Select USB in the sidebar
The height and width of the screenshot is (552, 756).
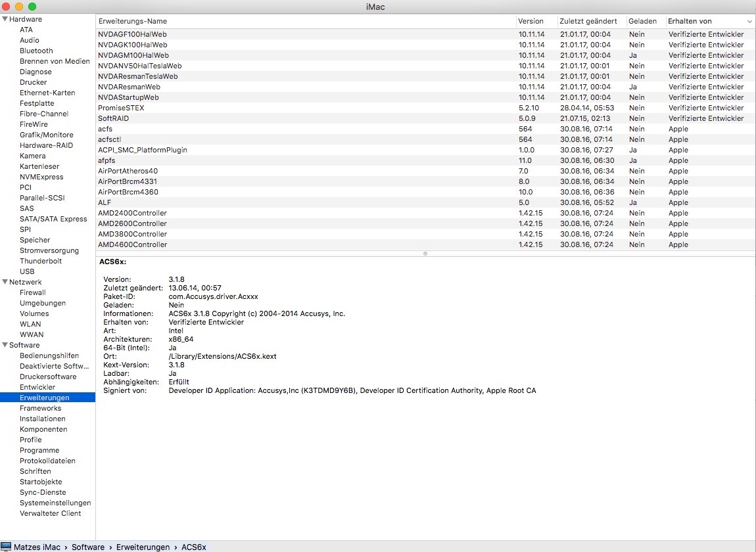(27, 271)
